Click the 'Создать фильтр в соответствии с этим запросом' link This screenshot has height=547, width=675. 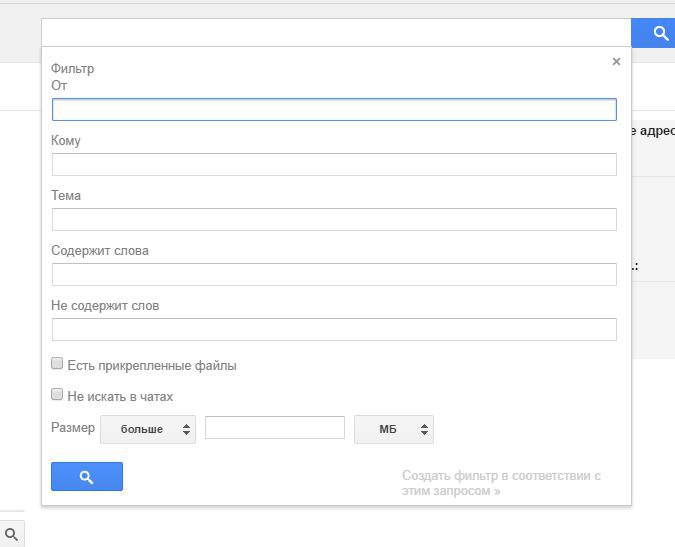(x=501, y=483)
